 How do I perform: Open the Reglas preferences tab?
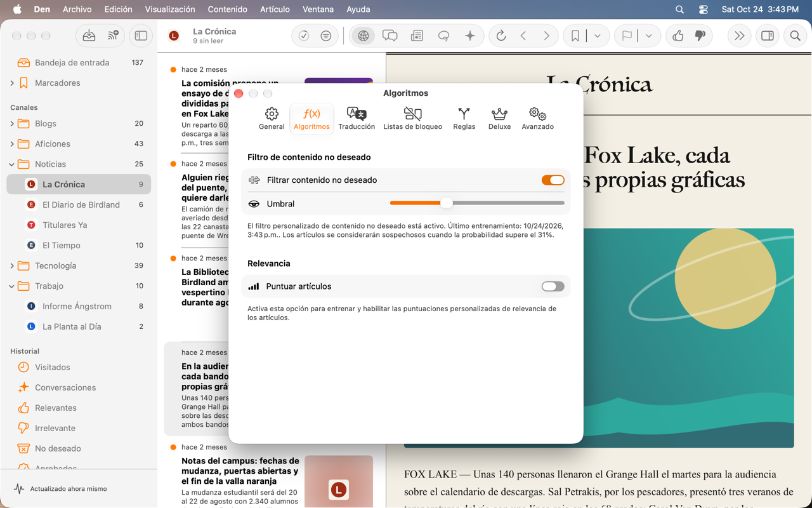[464, 118]
